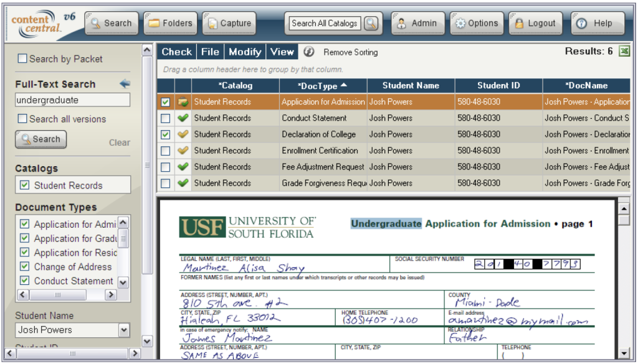Click the sidebar scroll-down arrow

[147, 341]
